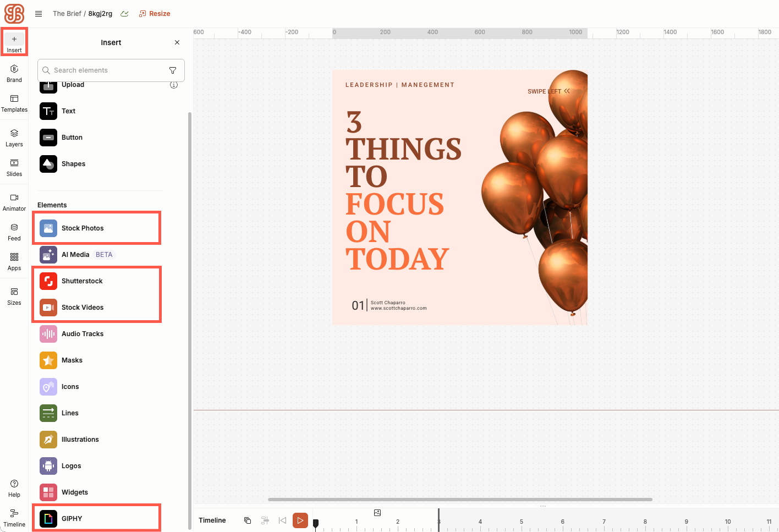The image size is (779, 532).
Task: Click the timeline playhead marker
Action: 316,523
